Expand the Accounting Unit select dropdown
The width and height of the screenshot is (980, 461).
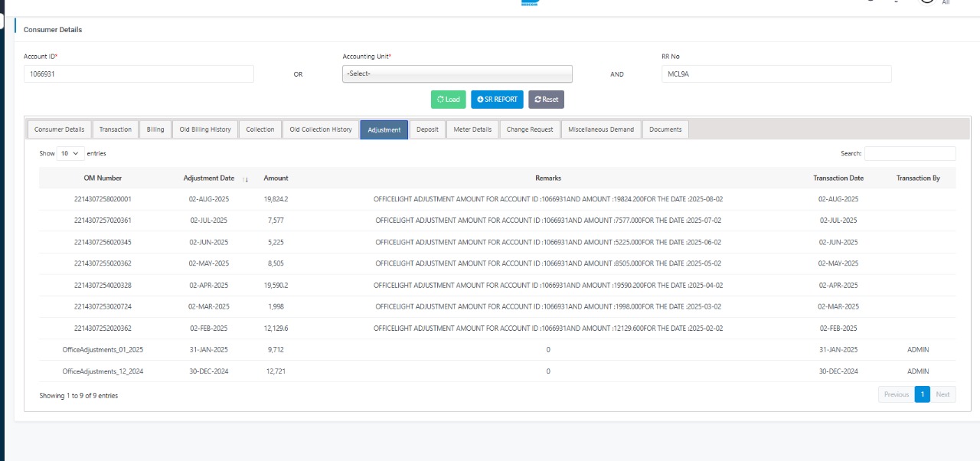(457, 74)
